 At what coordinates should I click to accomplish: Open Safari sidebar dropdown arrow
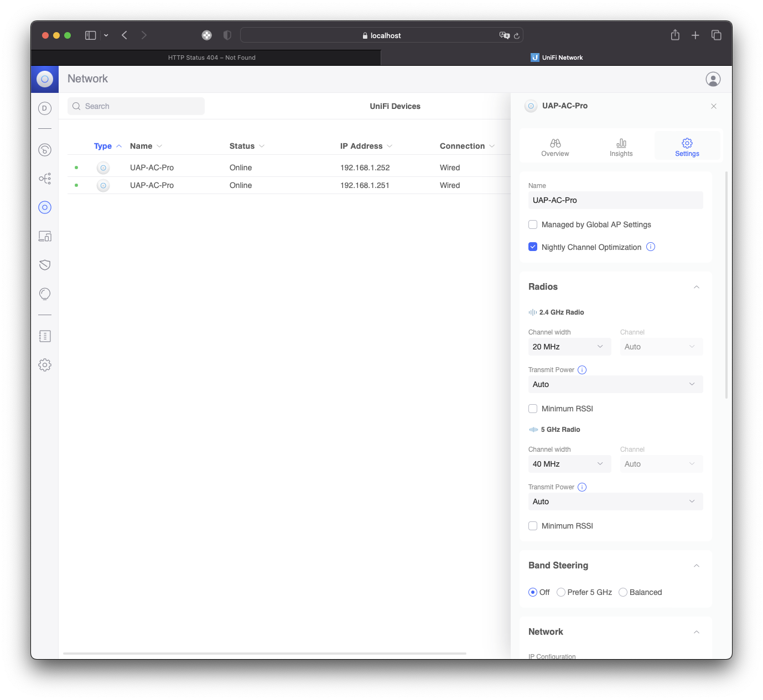click(x=106, y=35)
